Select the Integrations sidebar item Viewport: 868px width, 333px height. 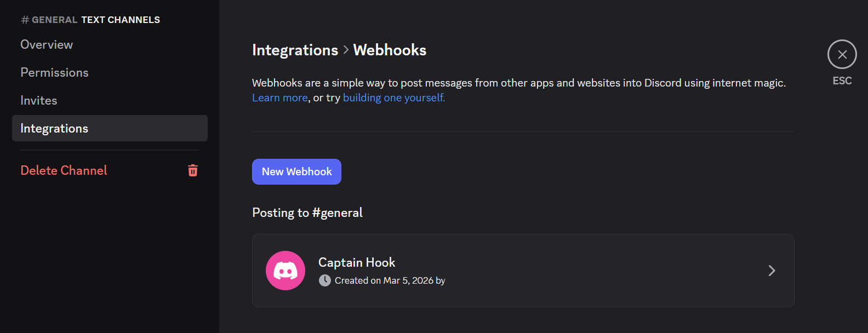pyautogui.click(x=110, y=128)
